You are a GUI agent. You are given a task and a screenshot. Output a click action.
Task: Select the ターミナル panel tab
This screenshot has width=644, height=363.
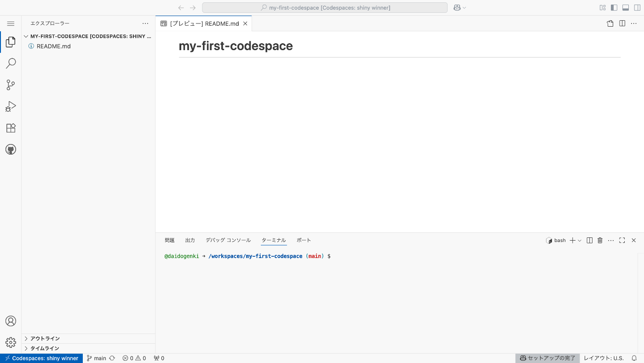274,240
